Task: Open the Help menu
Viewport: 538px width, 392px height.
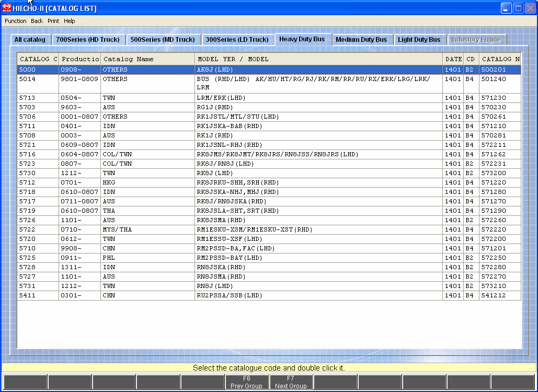Action: [x=70, y=21]
